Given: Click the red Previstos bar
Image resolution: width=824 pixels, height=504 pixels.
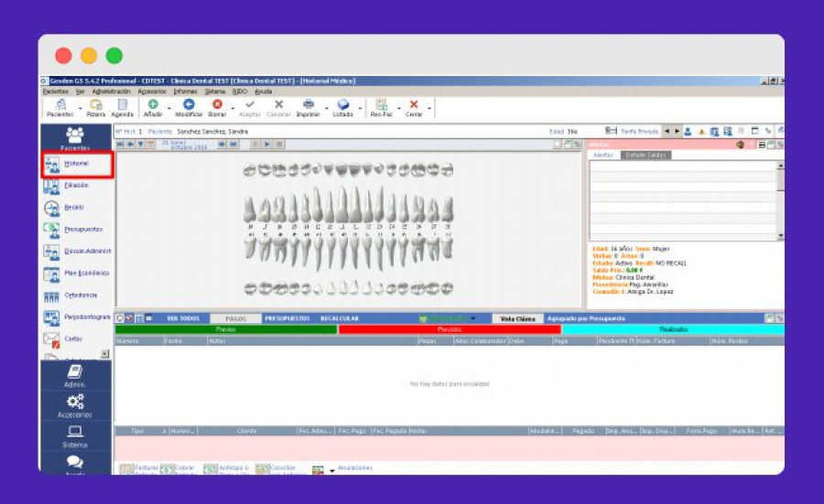Looking at the screenshot, I should click(x=450, y=329).
